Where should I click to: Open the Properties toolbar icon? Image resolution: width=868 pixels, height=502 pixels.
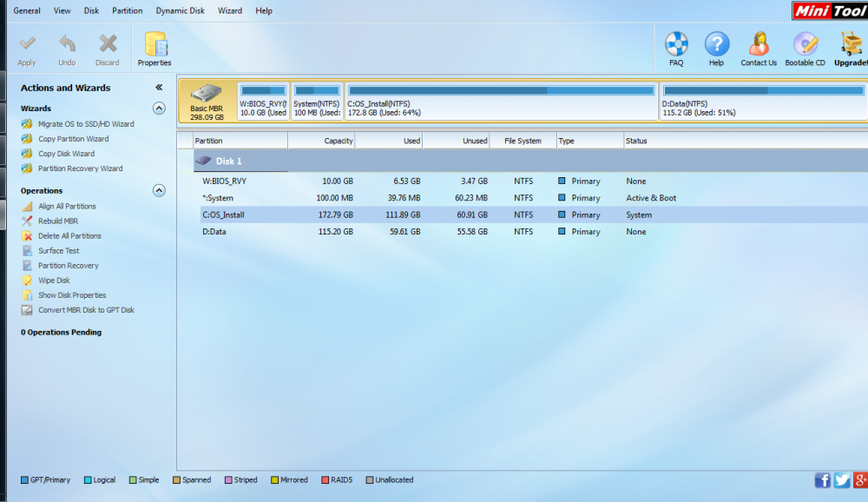tap(155, 46)
